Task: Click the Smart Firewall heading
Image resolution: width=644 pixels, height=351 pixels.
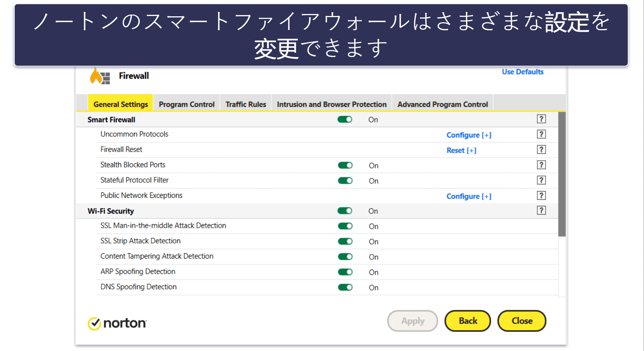Action: tap(111, 120)
